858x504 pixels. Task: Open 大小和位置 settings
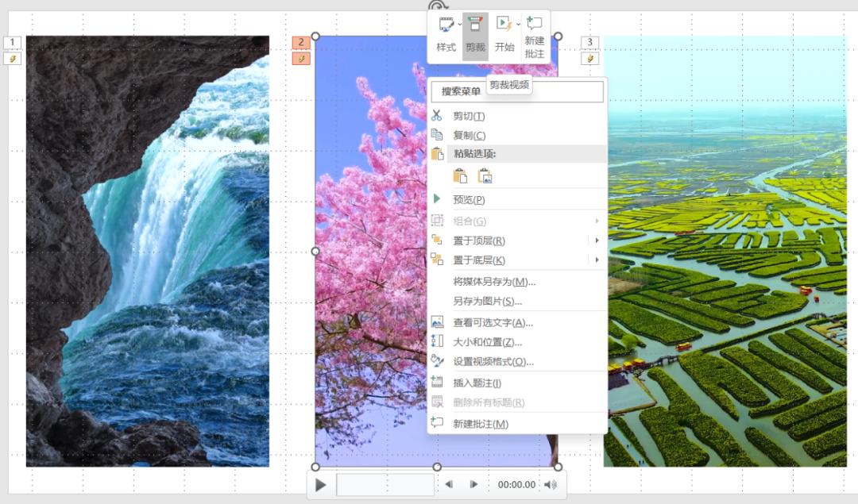coord(488,342)
